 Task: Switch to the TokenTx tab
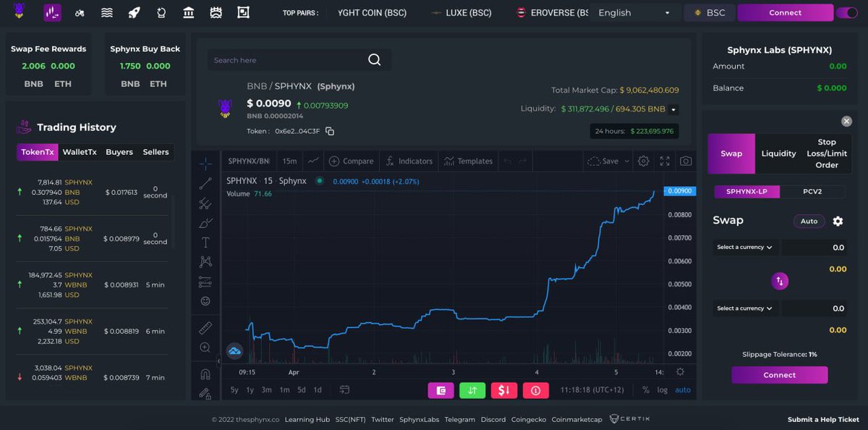pyautogui.click(x=38, y=152)
